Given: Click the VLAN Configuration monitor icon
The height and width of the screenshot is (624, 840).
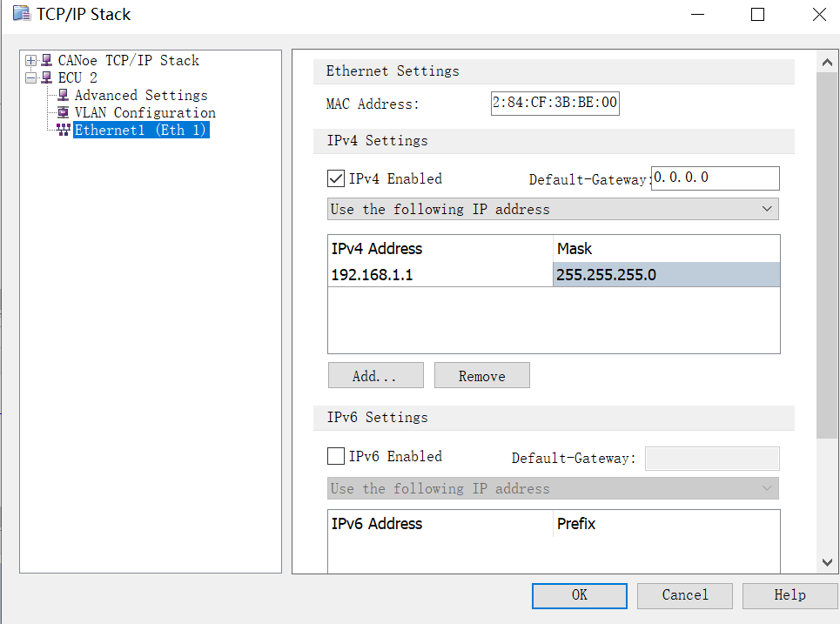Looking at the screenshot, I should 64,112.
